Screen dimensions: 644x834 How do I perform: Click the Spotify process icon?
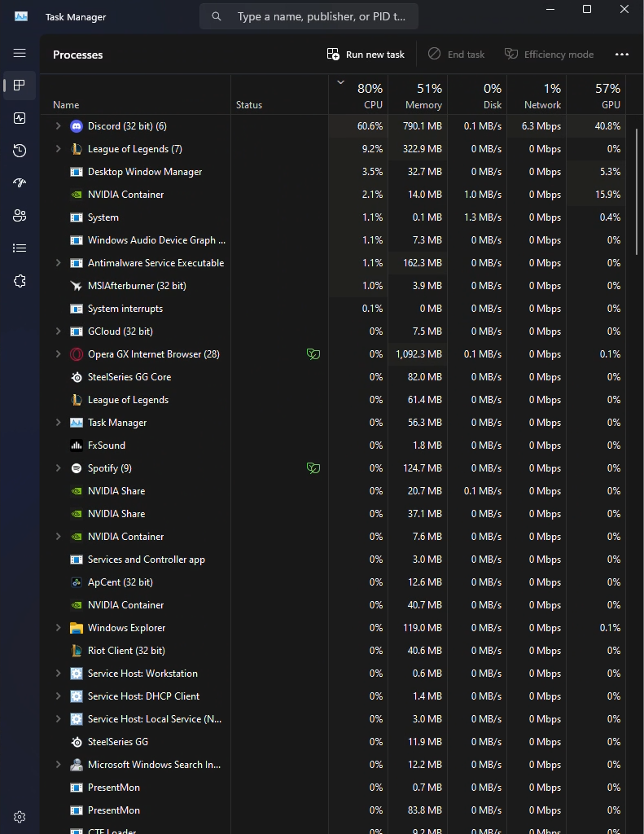point(77,468)
